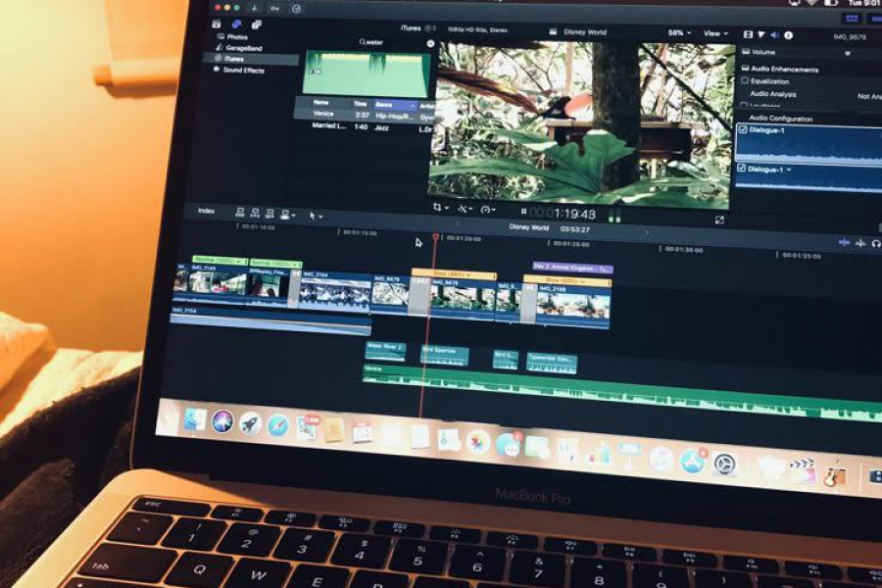
Task: Sort by the Time column header
Action: point(360,104)
